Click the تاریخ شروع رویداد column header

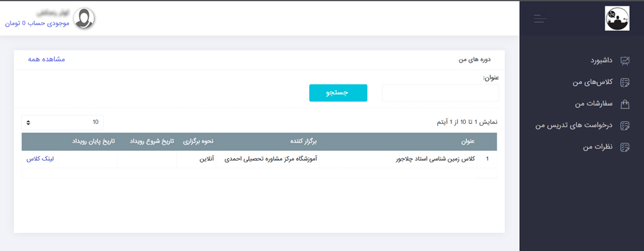click(152, 141)
